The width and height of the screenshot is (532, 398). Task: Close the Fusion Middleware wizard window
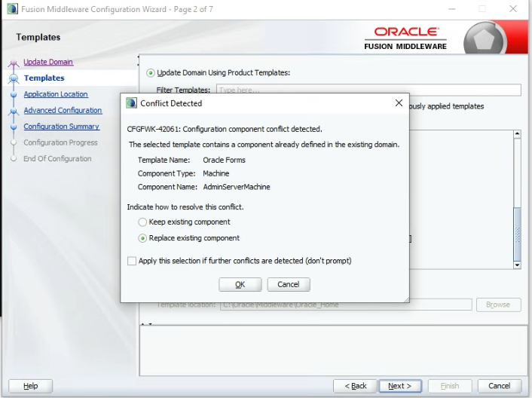click(x=513, y=9)
